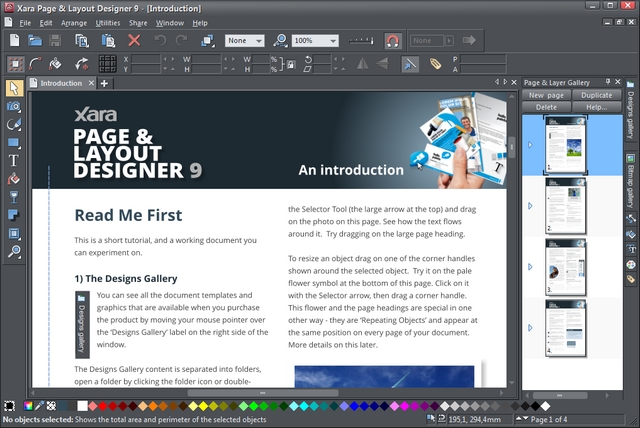Viewport: 640px width, 428px height.
Task: Click the Help... button in gallery
Action: [x=596, y=107]
